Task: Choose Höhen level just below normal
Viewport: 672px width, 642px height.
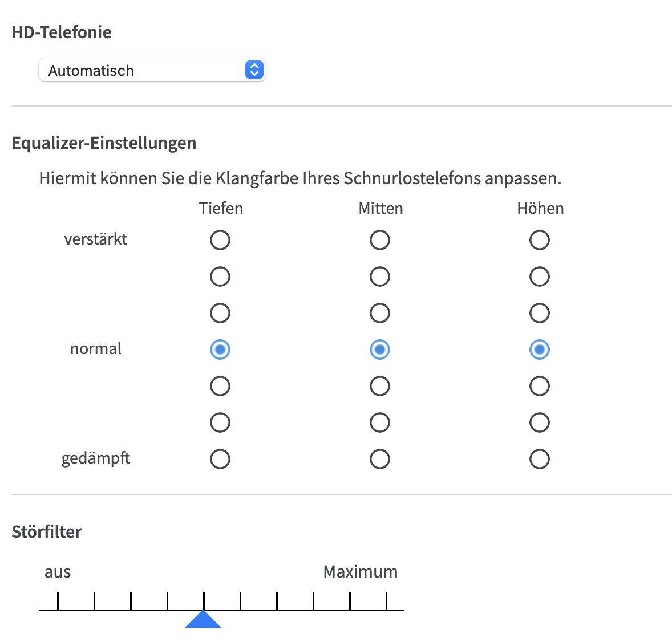Action: click(x=540, y=386)
